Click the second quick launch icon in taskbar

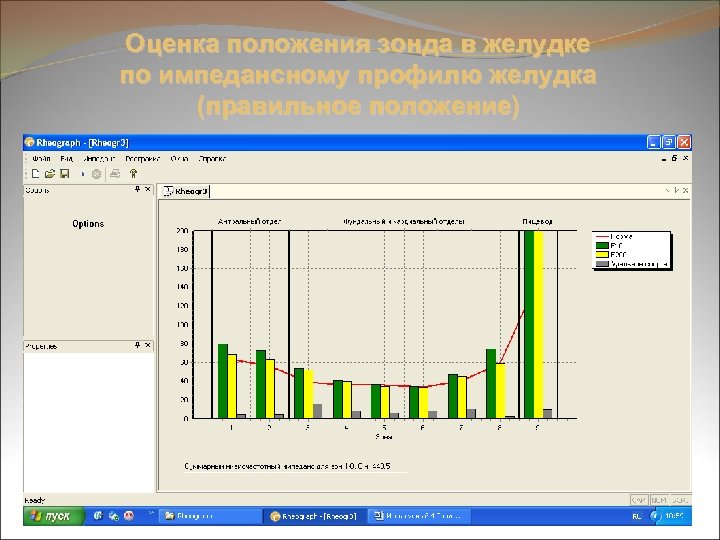click(x=113, y=516)
